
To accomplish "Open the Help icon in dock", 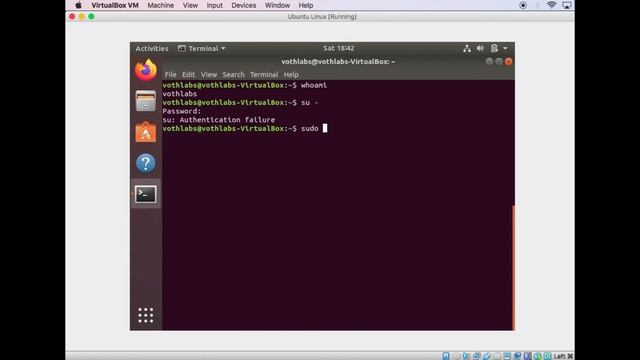I will pos(146,163).
